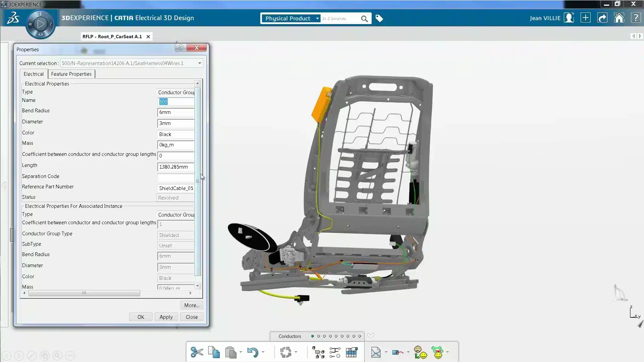Screen dimensions: 644x362
Task: Click the 3DEXPERIENCE compass play button
Action: pyautogui.click(x=40, y=23)
